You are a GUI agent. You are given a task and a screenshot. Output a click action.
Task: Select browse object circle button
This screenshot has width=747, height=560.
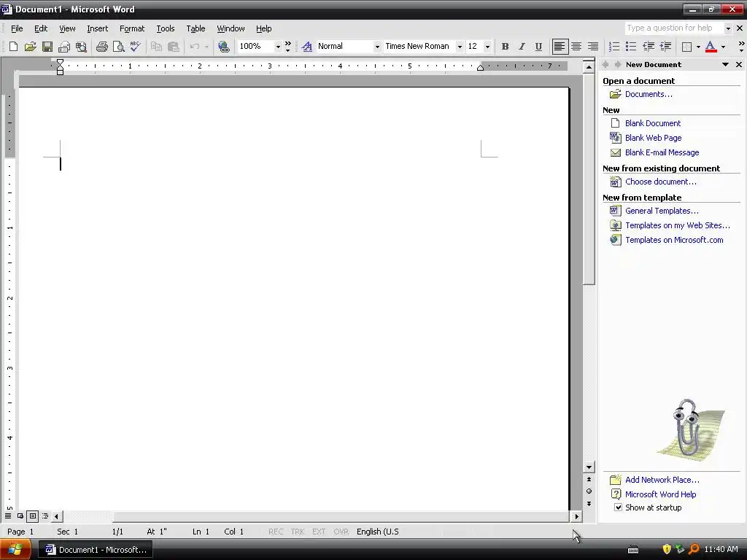(x=589, y=491)
